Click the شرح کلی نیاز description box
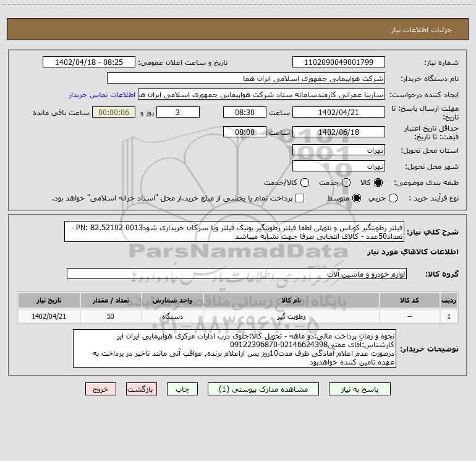 (x=234, y=231)
